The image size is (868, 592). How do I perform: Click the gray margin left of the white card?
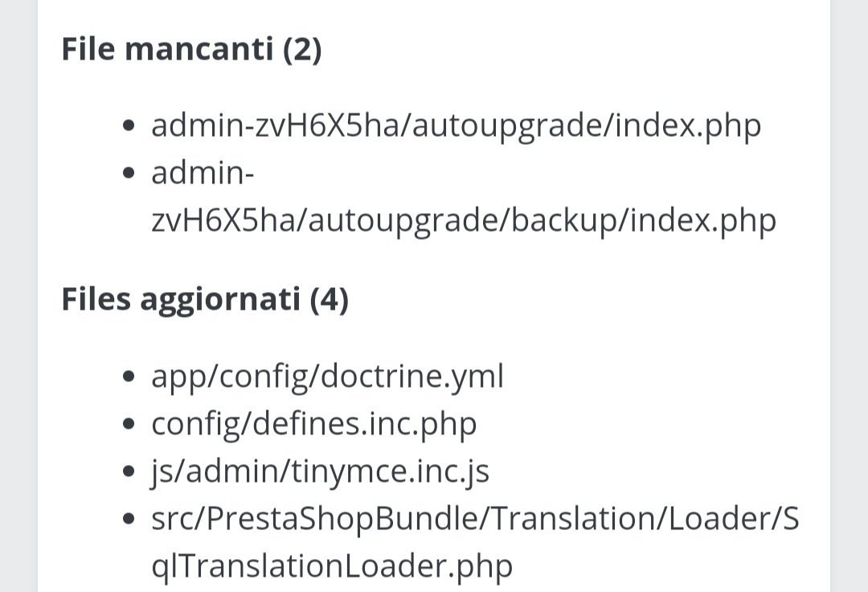point(18,296)
